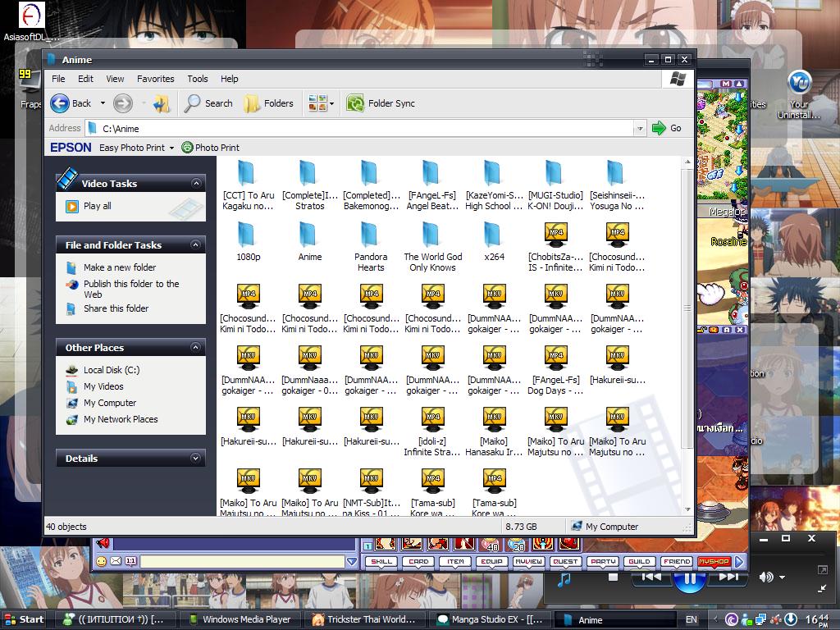Select the [FAngeL-Fs] Angel Beat folder
The height and width of the screenshot is (630, 840).
tap(433, 185)
